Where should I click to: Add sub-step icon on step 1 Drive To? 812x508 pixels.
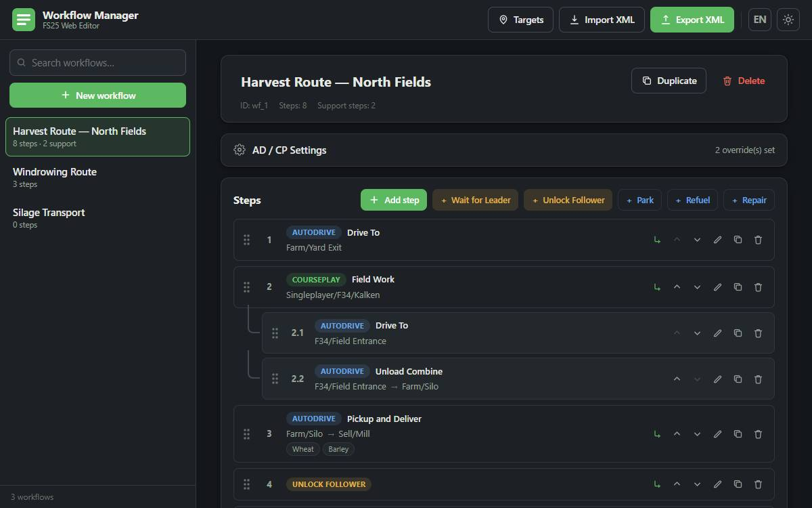point(656,240)
